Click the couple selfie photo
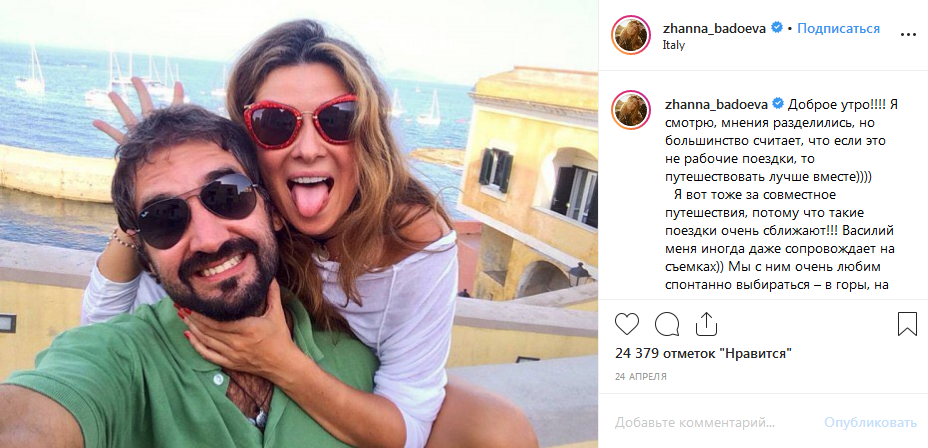The width and height of the screenshot is (928, 448). pos(299,224)
